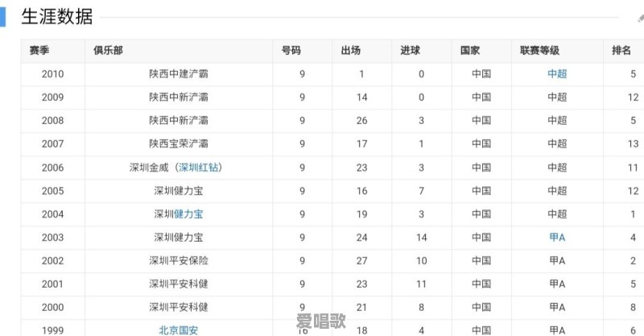
Task: Click 甲A league cell in 2002 row
Action: coord(557,261)
